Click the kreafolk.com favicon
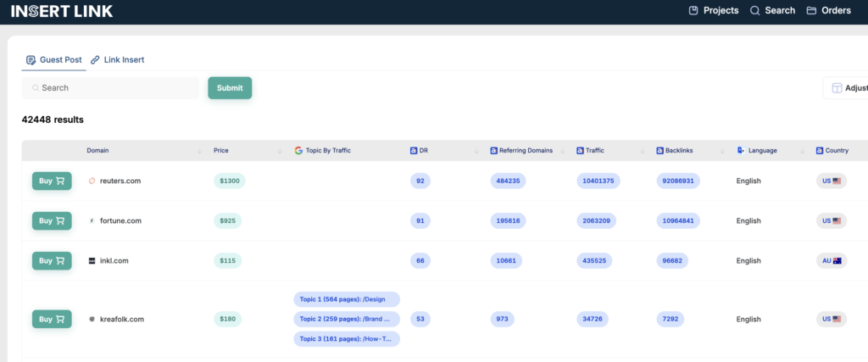 click(92, 320)
